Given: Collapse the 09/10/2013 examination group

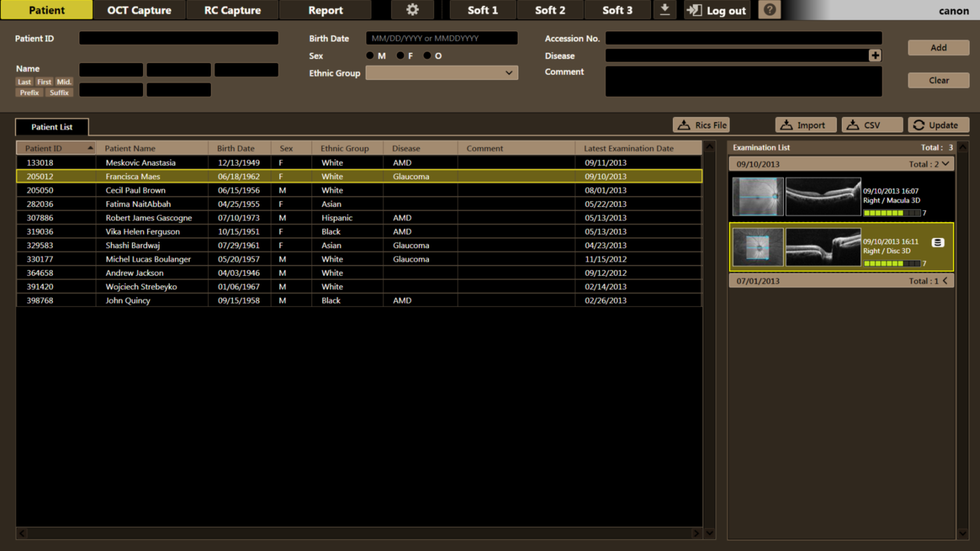Looking at the screenshot, I should click(945, 164).
